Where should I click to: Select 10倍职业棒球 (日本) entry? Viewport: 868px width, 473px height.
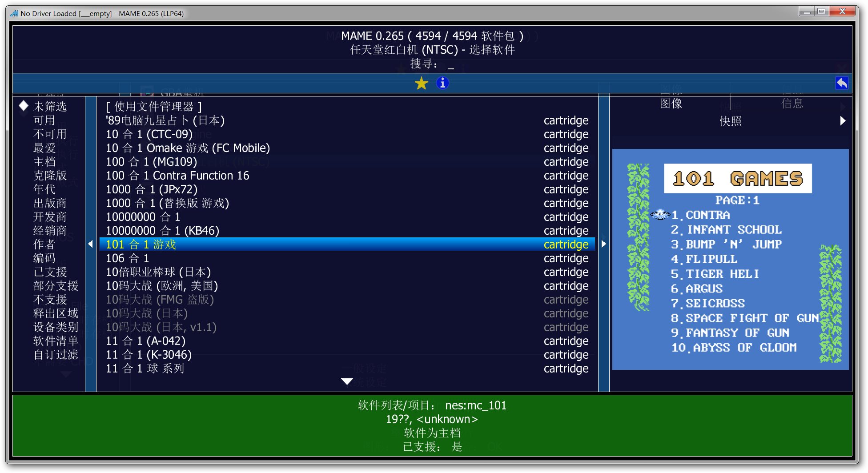click(347, 272)
